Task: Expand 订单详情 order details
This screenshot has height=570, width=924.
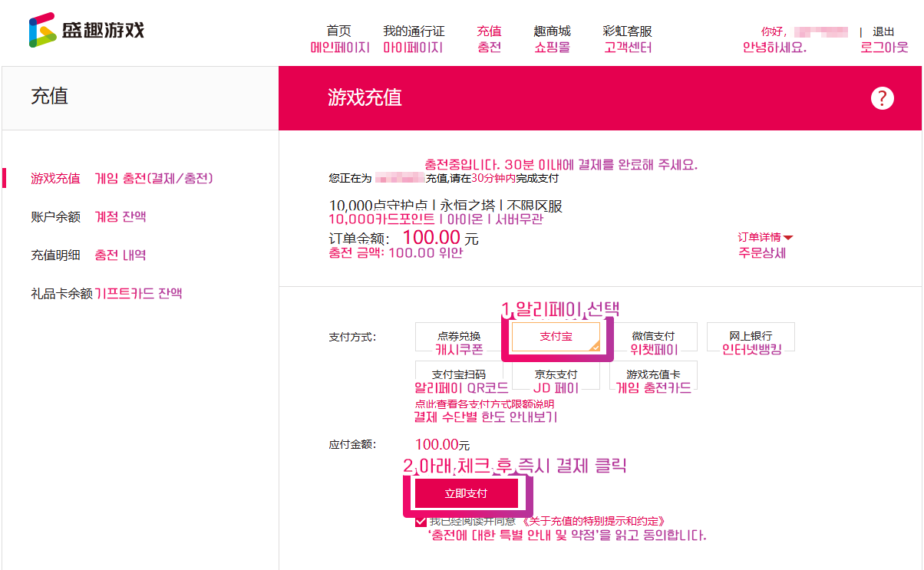Action: pos(764,237)
